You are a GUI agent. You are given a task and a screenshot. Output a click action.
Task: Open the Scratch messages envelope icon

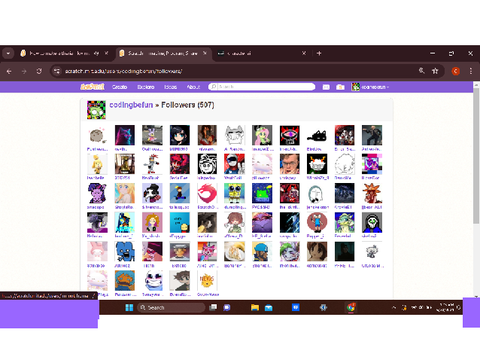point(326,87)
